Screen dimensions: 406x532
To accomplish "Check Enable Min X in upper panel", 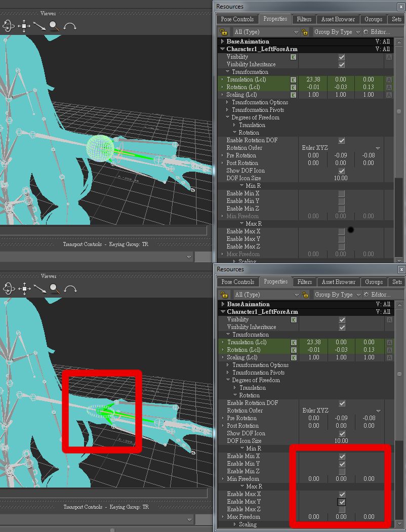I will coord(342,193).
